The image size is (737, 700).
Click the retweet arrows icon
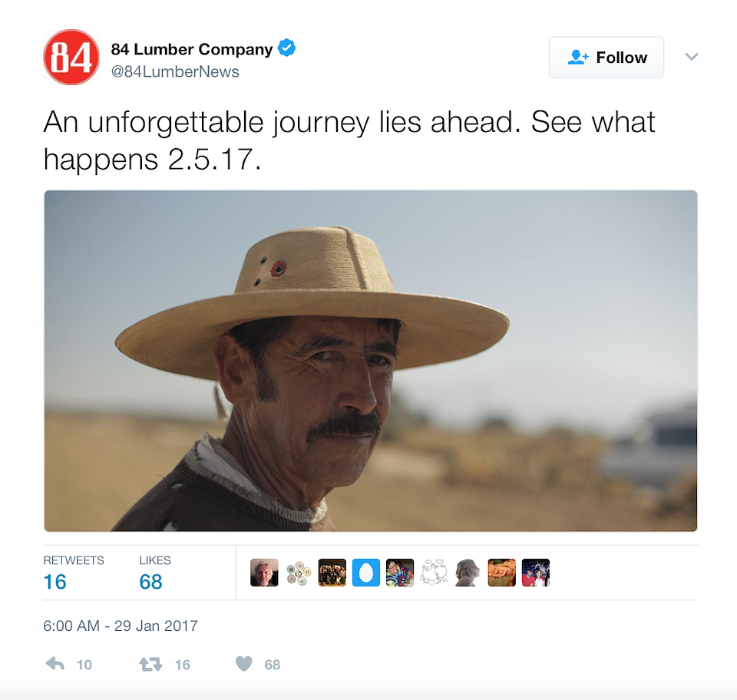[151, 664]
